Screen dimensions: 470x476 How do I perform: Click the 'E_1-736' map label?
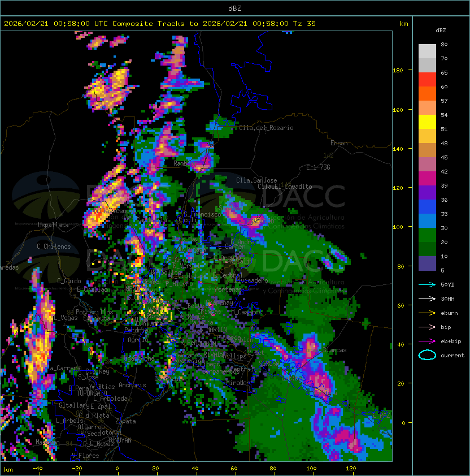coord(318,167)
